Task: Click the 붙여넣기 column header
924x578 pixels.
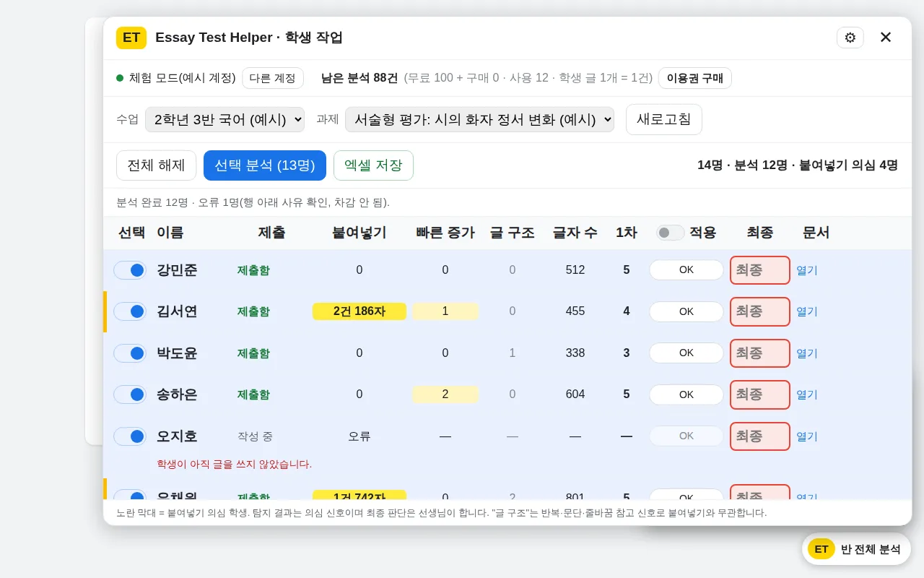Action: (x=359, y=233)
